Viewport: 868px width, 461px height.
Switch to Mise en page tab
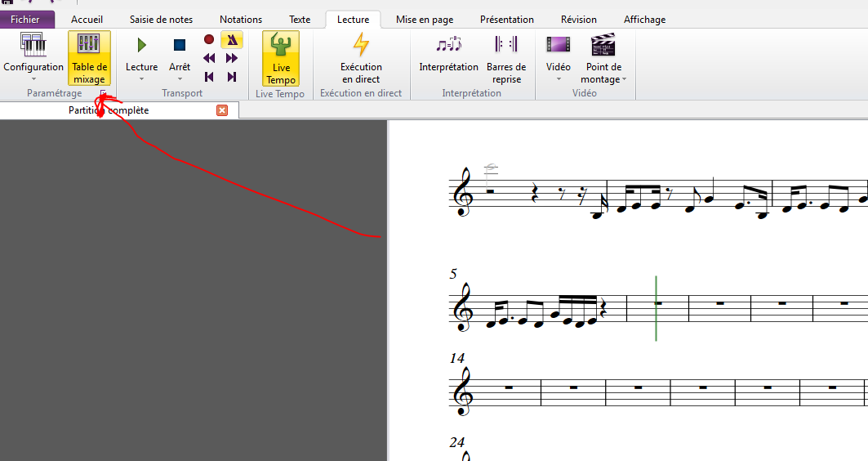pos(425,20)
